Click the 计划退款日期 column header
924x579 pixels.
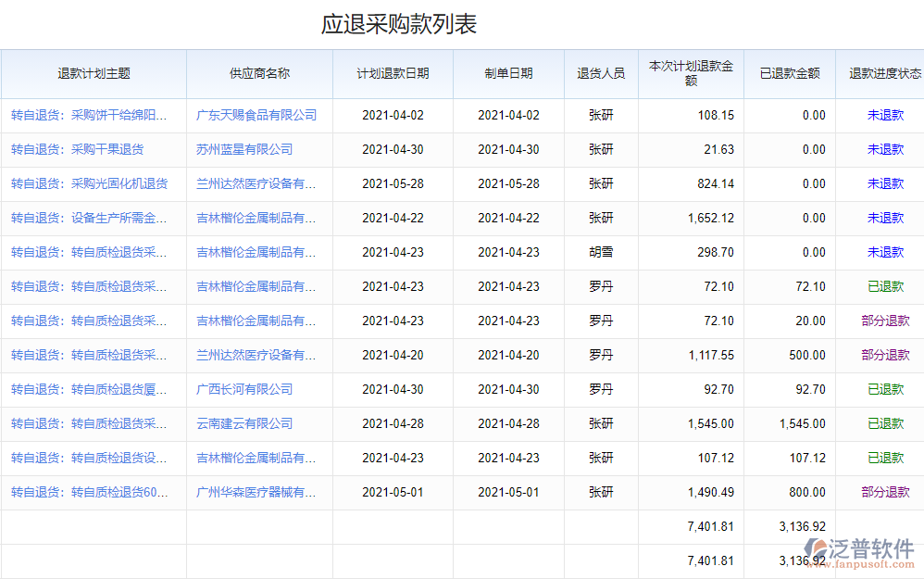(x=393, y=74)
